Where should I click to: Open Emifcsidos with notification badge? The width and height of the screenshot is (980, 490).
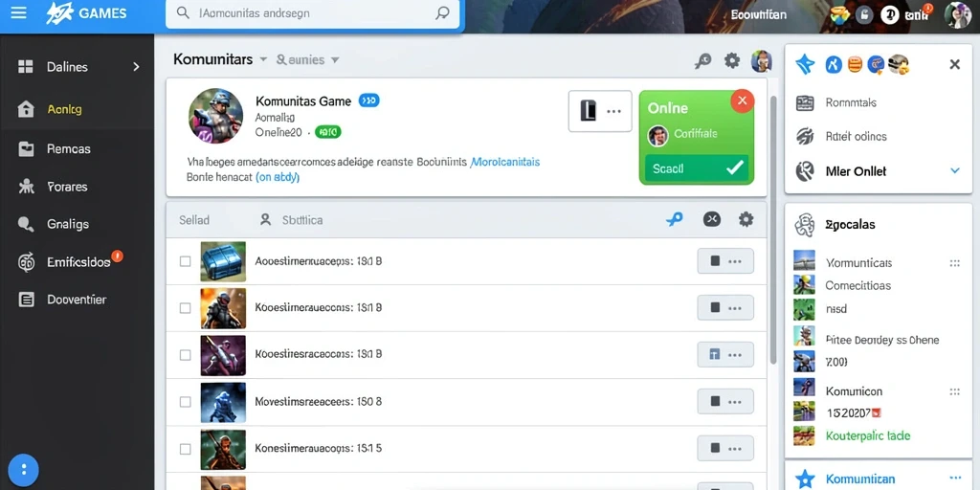pyautogui.click(x=77, y=262)
